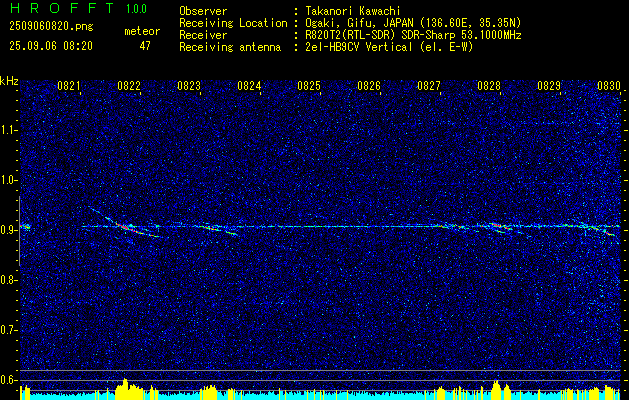Click the meteor echo trace near 0828

tap(499, 227)
